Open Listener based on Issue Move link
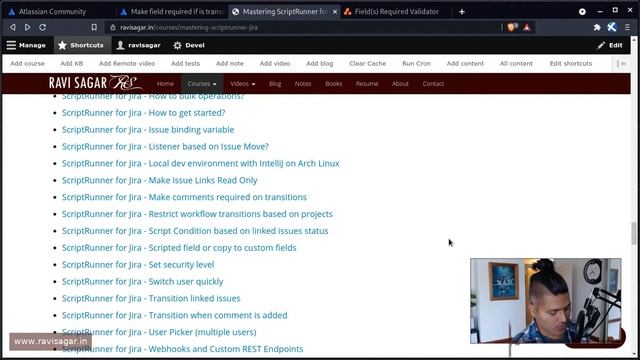The width and height of the screenshot is (640, 360). pos(165,147)
